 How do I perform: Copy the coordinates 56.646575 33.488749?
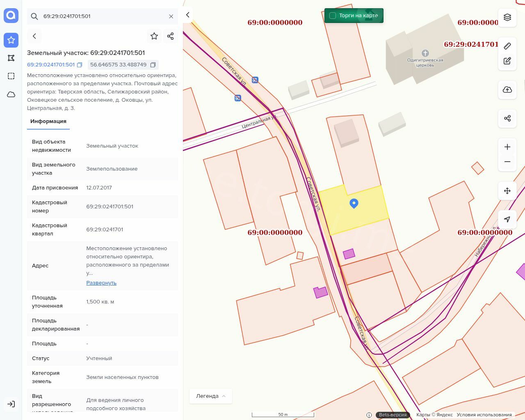153,65
